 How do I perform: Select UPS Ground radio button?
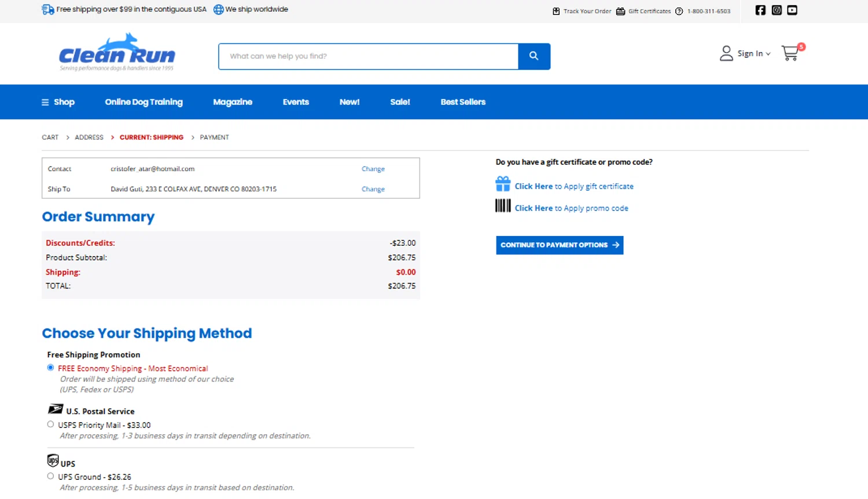[50, 476]
